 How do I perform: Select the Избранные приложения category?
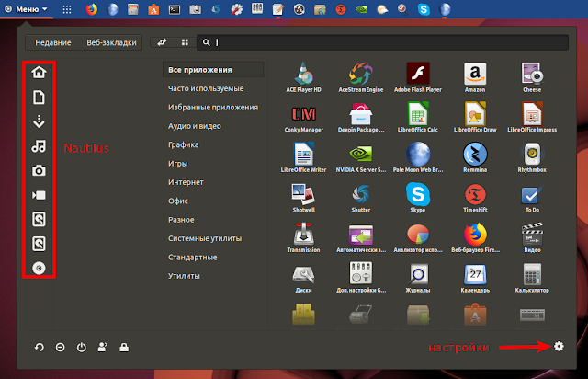pyautogui.click(x=213, y=108)
